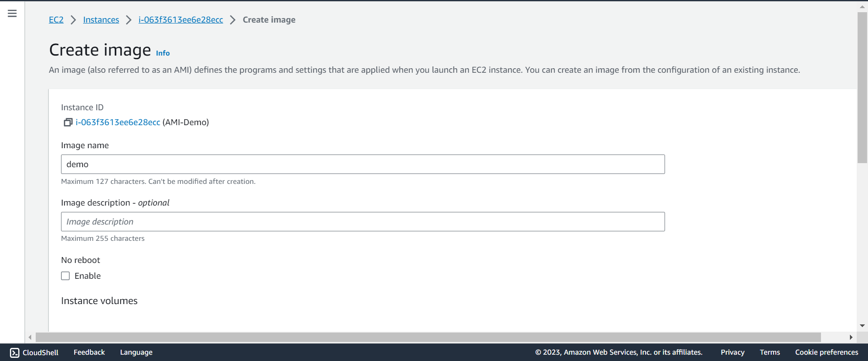Click the Image description input field
The width and height of the screenshot is (868, 361).
point(363,222)
